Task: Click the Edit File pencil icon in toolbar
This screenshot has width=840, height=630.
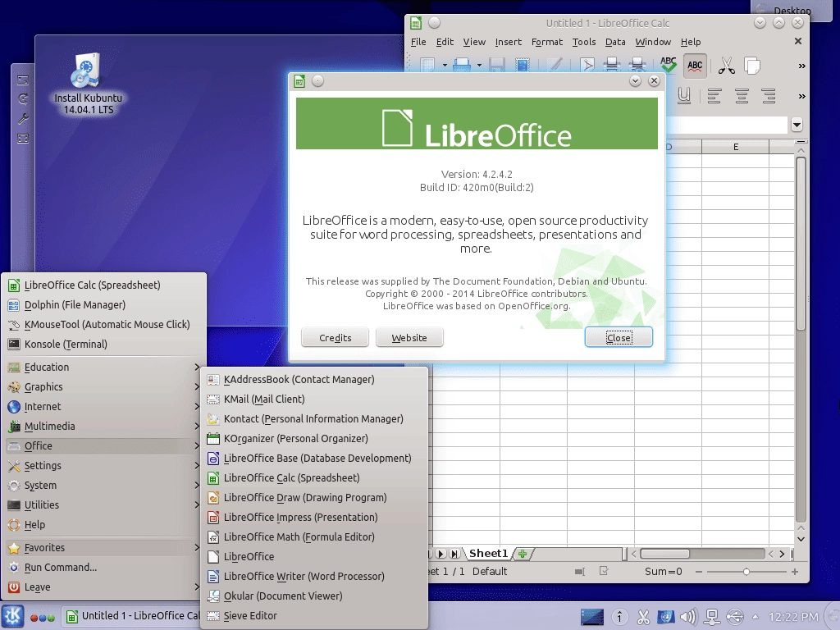Action: (x=555, y=66)
